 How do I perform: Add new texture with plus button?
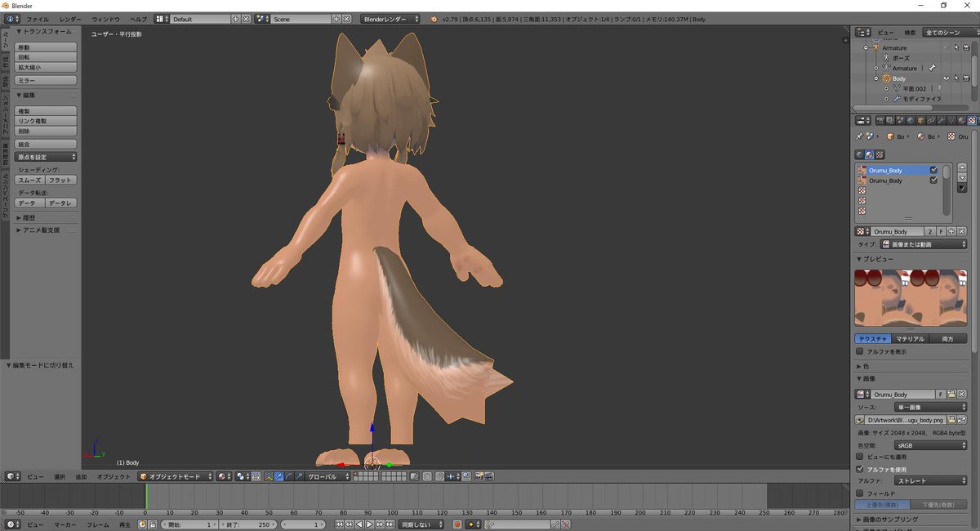point(951,231)
